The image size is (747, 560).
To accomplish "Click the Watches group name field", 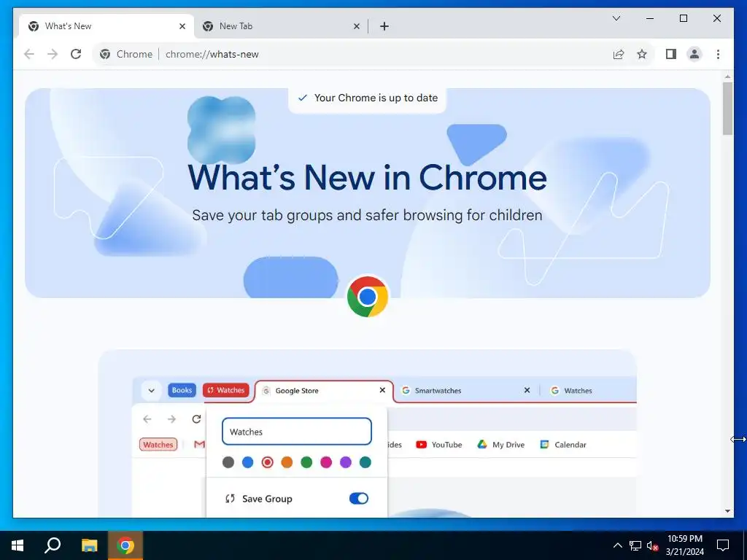I will click(x=296, y=432).
